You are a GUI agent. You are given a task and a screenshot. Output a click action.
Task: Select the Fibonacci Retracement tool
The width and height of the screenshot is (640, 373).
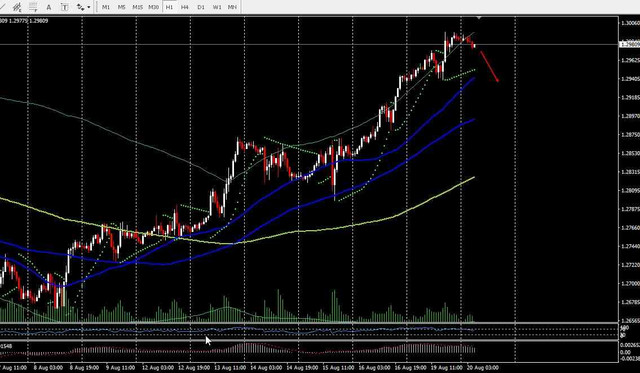33,7
